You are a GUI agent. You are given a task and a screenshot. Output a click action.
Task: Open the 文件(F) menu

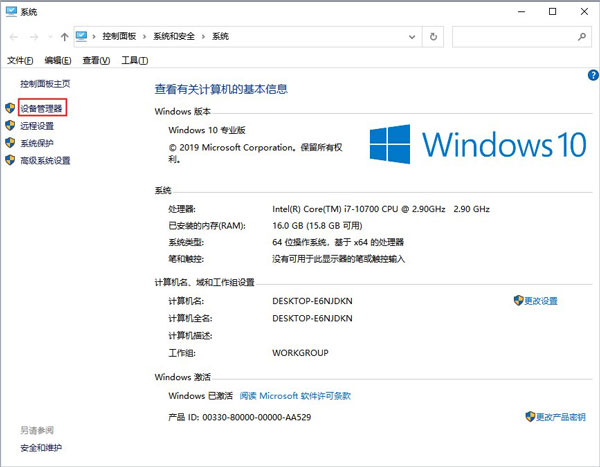(20, 60)
